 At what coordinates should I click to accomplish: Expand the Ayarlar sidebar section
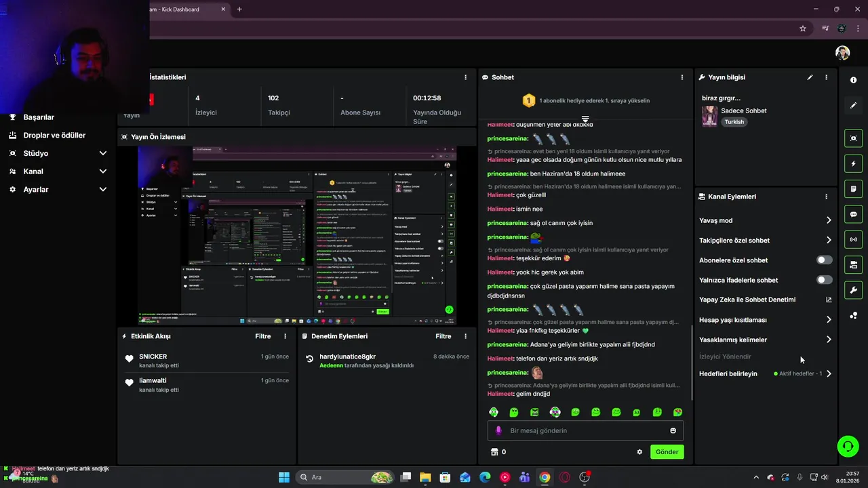point(58,190)
